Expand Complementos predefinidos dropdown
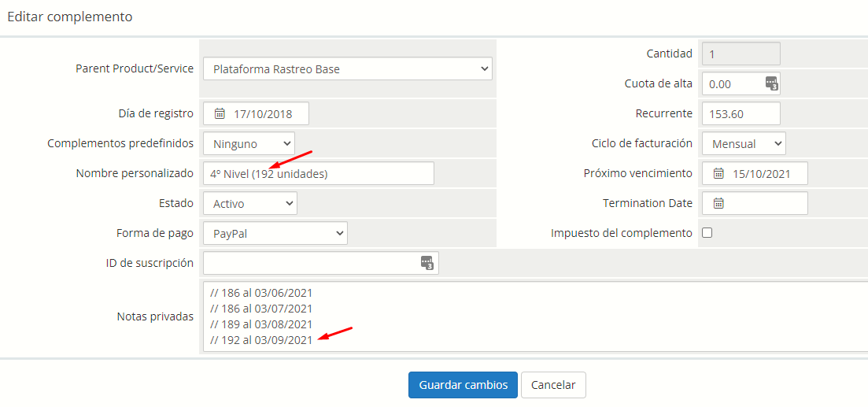Image resolution: width=868 pixels, height=407 pixels. [249, 143]
